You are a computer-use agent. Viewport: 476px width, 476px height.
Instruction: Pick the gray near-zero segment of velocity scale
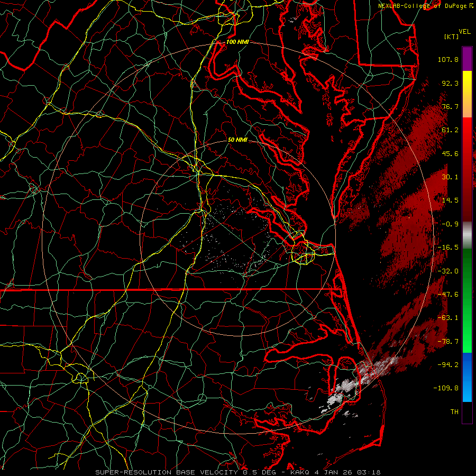[x=467, y=235]
